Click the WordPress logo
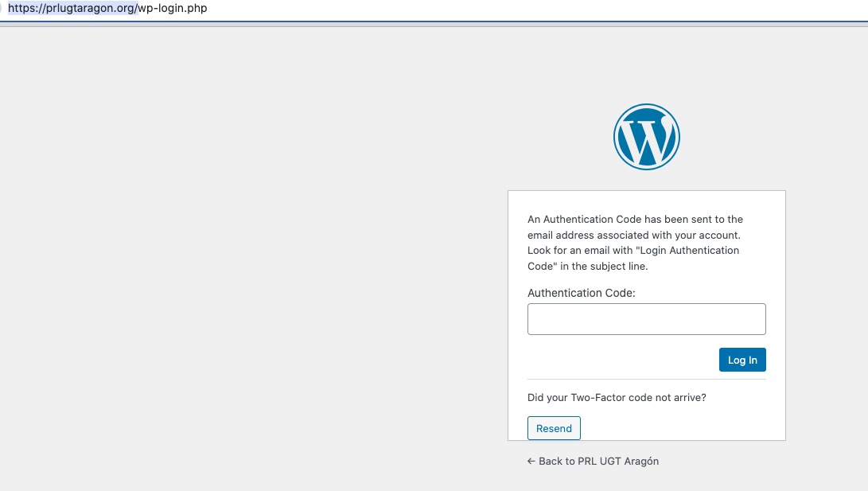The width and height of the screenshot is (868, 491). [x=647, y=137]
